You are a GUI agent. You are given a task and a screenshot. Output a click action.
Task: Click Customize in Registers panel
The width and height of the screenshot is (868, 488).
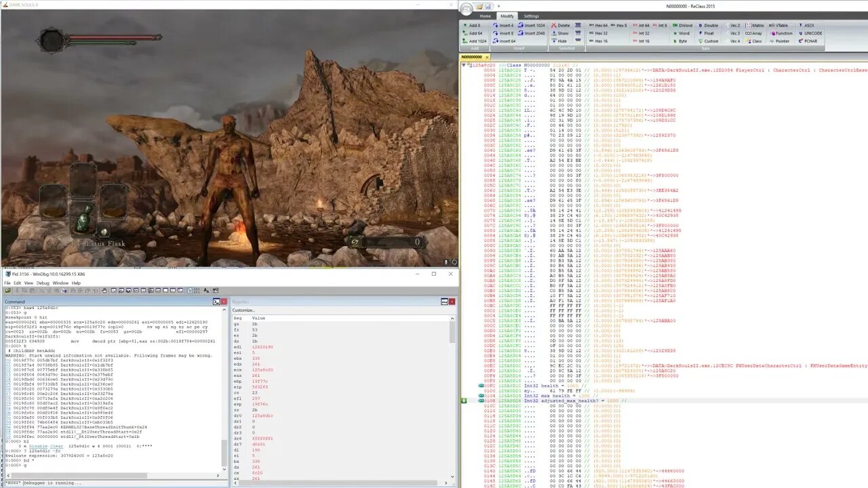click(243, 310)
